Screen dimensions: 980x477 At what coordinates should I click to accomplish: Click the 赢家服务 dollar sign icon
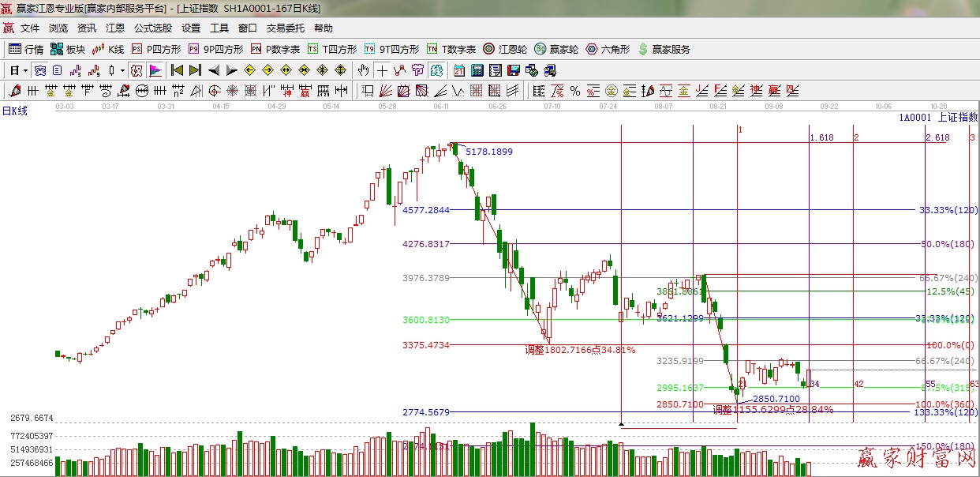643,49
